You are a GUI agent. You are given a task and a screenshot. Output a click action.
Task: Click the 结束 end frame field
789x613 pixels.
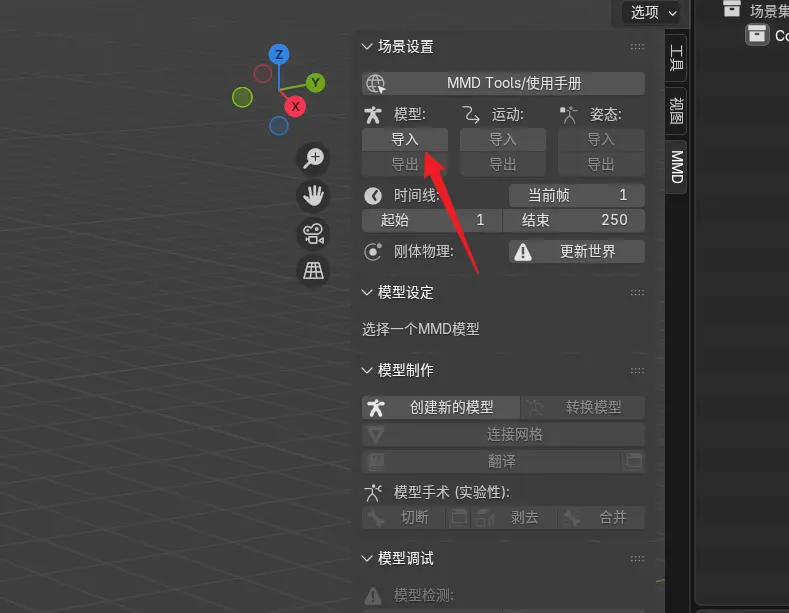pos(574,220)
